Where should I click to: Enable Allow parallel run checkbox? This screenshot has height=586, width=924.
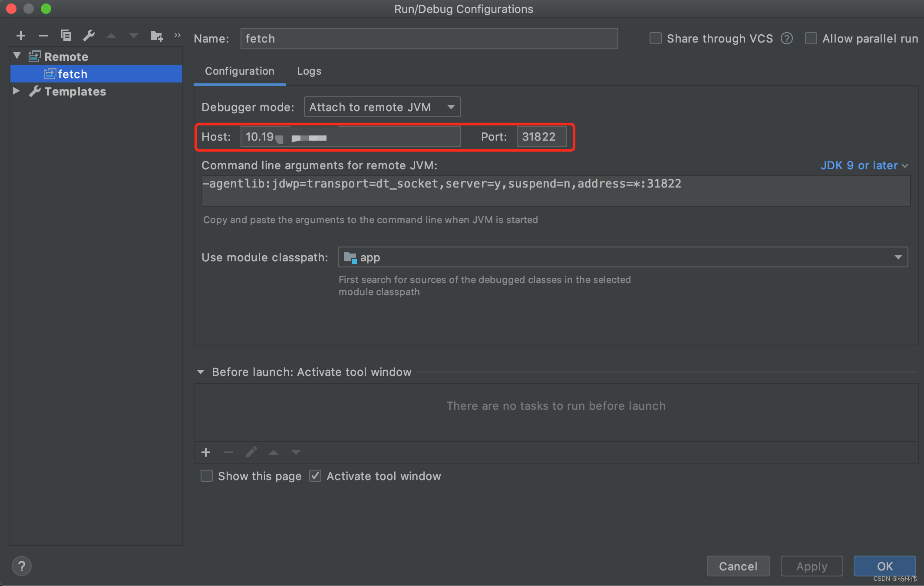tap(811, 39)
